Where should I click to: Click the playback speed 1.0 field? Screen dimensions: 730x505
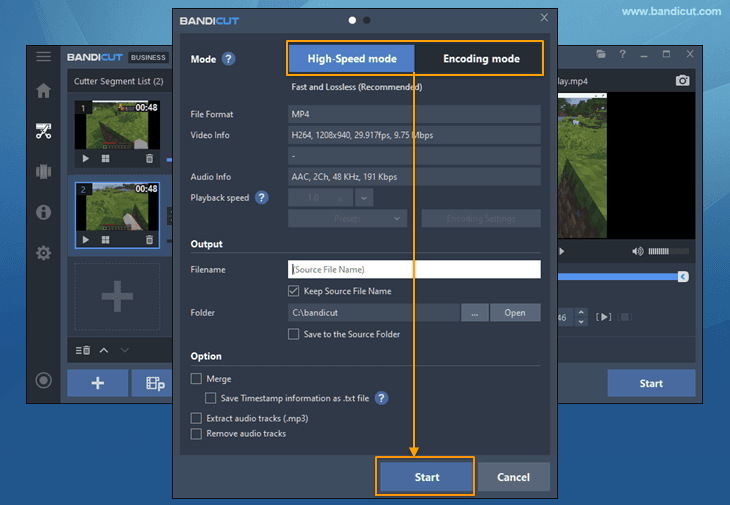pyautogui.click(x=320, y=198)
